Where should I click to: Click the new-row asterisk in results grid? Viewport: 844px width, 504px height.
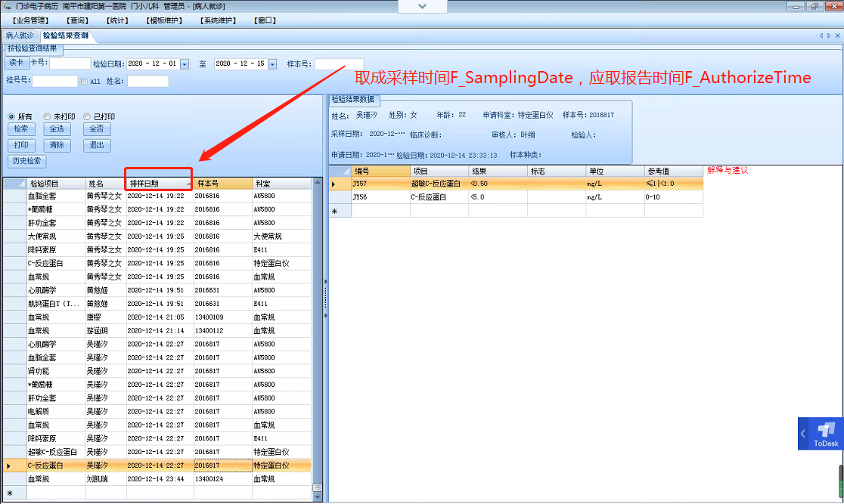(x=334, y=212)
